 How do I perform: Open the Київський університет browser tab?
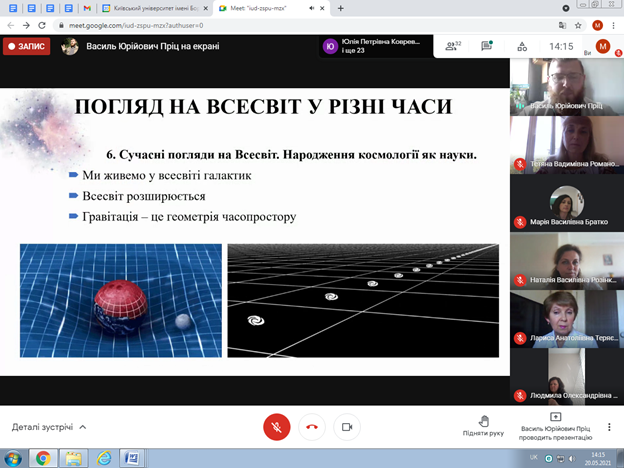[155, 8]
